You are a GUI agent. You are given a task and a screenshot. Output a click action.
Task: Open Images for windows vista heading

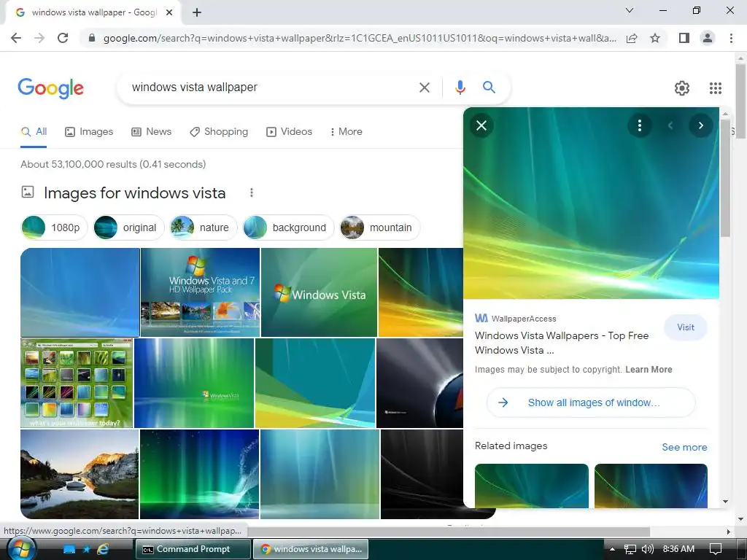click(134, 192)
